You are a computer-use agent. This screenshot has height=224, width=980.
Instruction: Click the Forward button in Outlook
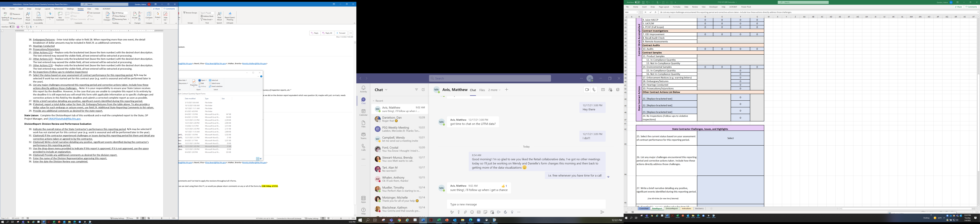pyautogui.click(x=341, y=33)
